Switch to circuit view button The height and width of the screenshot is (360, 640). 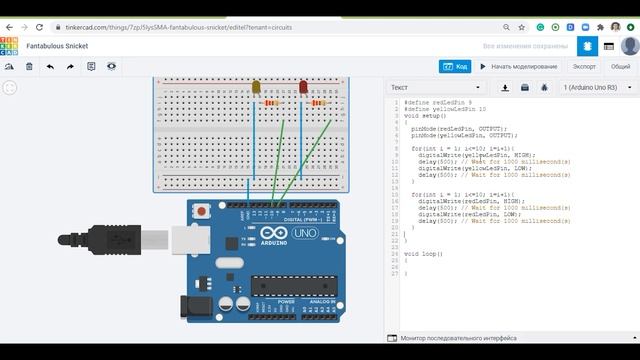[x=587, y=46]
